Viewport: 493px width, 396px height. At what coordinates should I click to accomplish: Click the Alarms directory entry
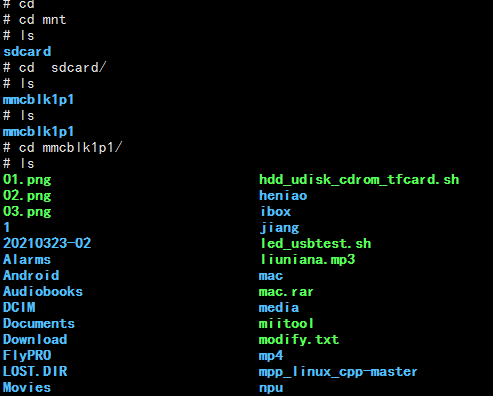pyautogui.click(x=27, y=259)
